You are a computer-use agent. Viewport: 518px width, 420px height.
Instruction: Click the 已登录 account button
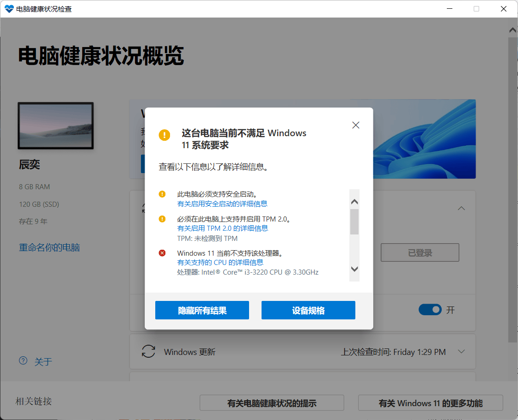click(420, 252)
